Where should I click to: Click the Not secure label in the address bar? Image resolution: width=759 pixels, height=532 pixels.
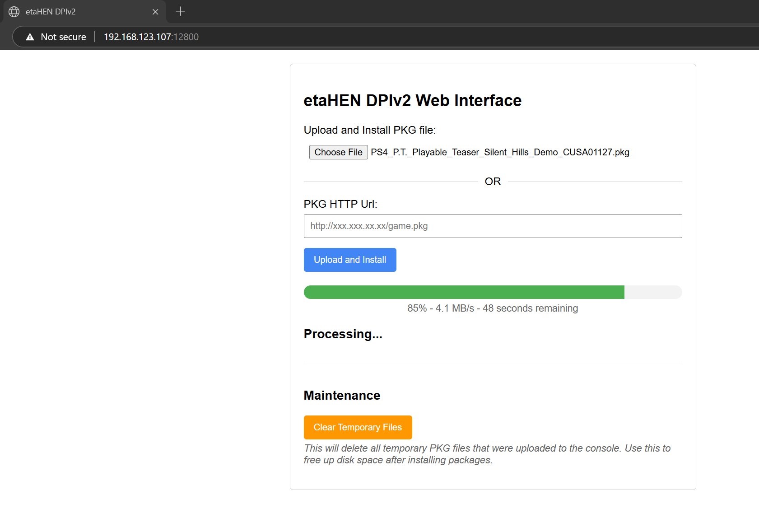(63, 37)
